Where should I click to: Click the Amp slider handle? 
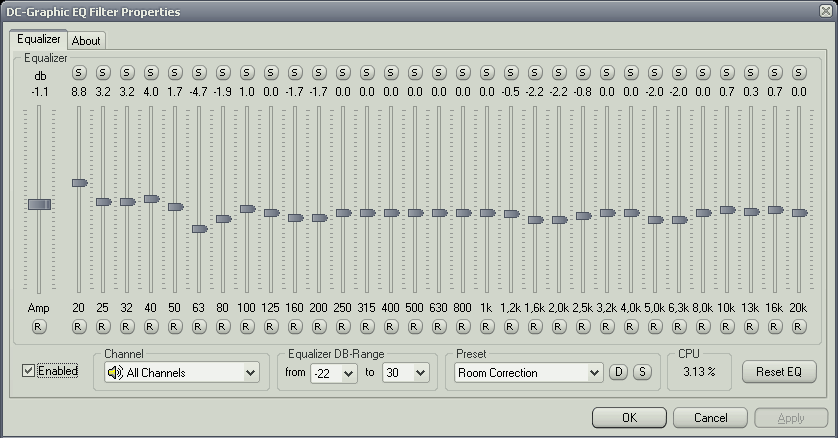coord(39,204)
